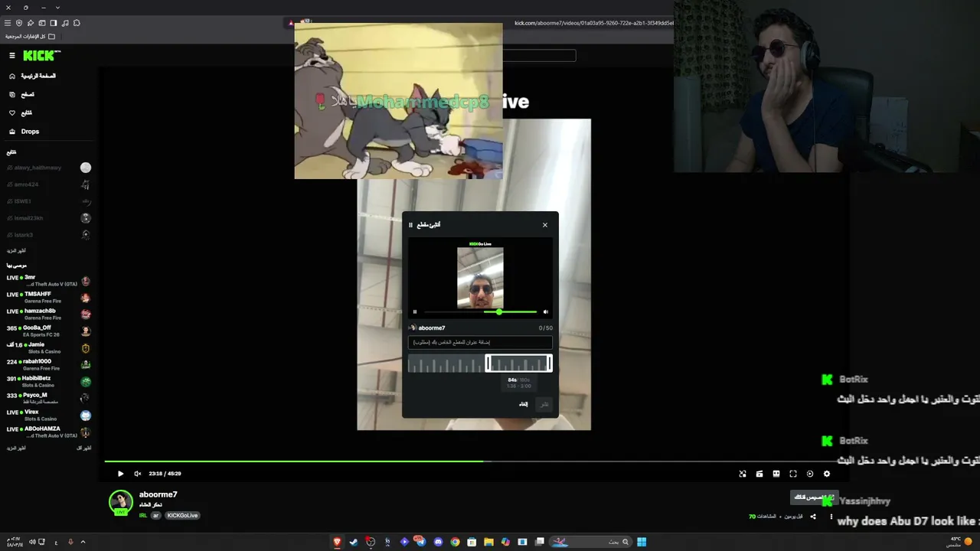
Task: Expand the recommended channels list with show more
Action: [x=16, y=448]
